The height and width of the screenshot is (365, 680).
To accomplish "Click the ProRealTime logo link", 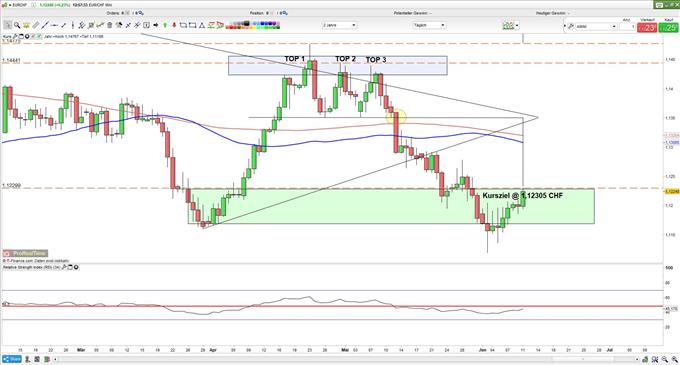I will [x=25, y=253].
